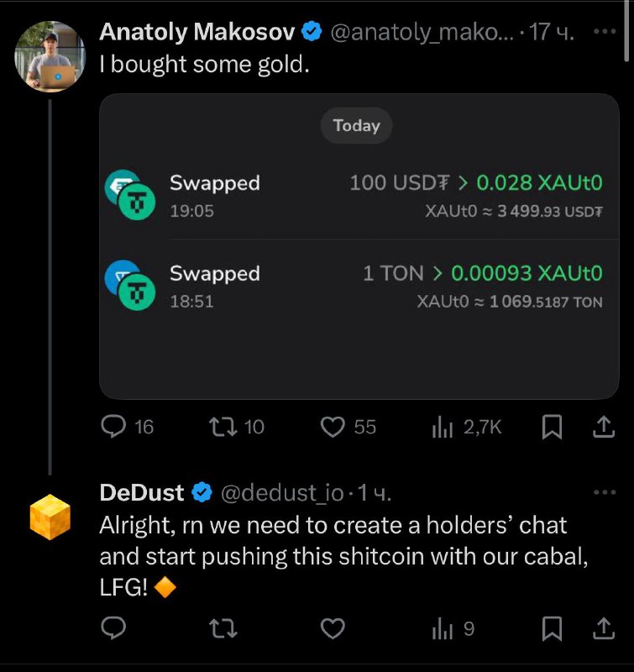Share the DeDust reply
This screenshot has width=634, height=672.
[x=604, y=628]
